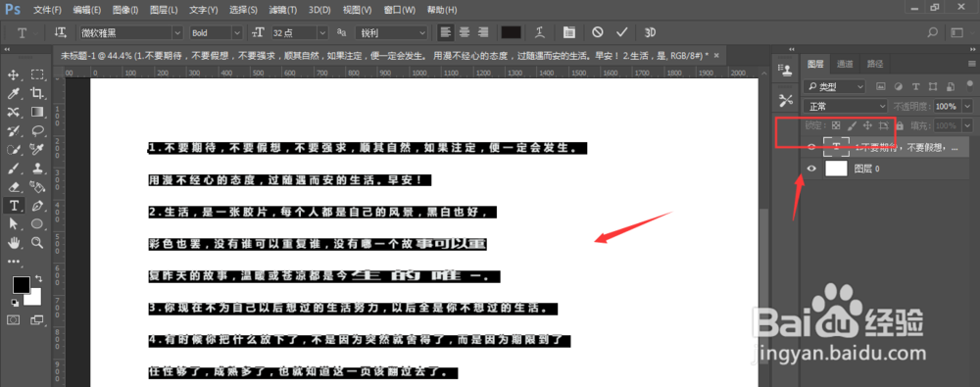Toggle text orientation button

coord(61,32)
